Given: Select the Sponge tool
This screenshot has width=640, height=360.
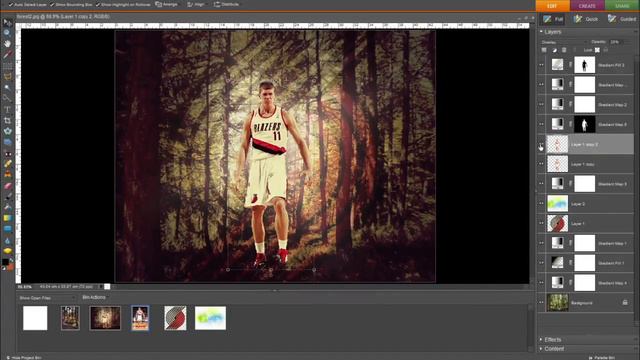Looking at the screenshot, I should click(x=7, y=251).
